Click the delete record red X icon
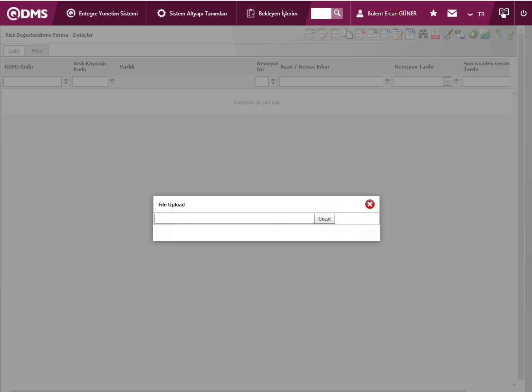 (360, 34)
